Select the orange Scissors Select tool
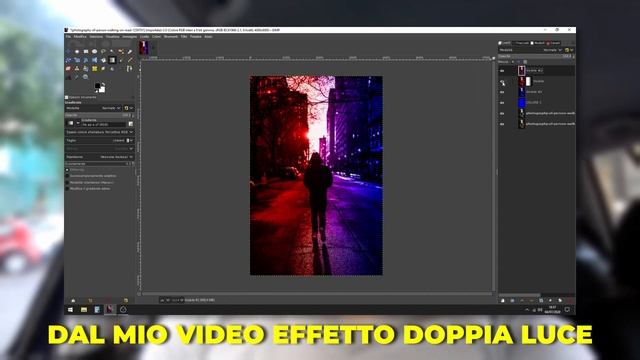The image size is (640, 360). (x=121, y=51)
